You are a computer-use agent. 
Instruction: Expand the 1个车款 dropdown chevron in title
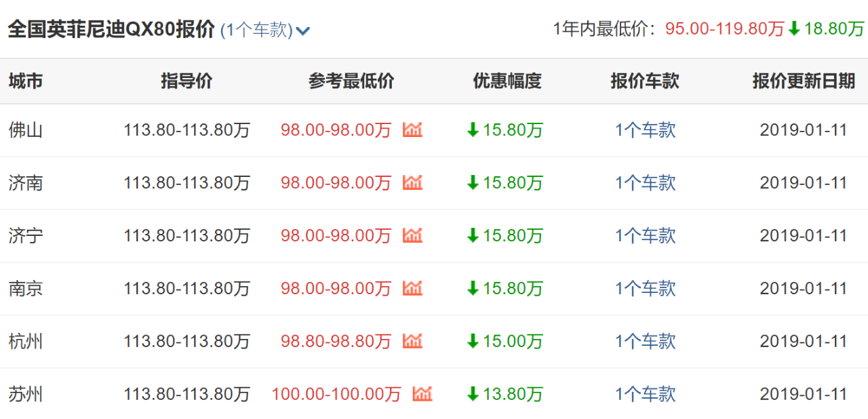pos(303,31)
